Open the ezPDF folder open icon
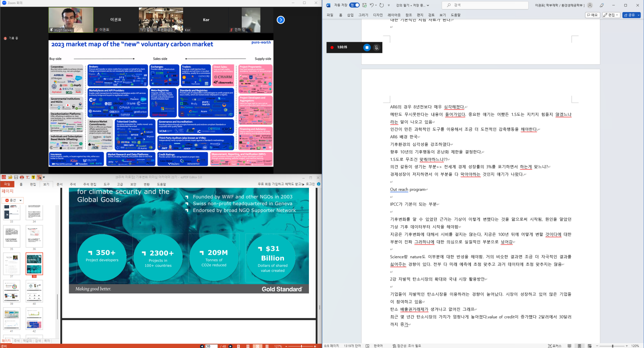Image resolution: width=644 pixels, height=348 pixels. pyautogui.click(x=10, y=177)
